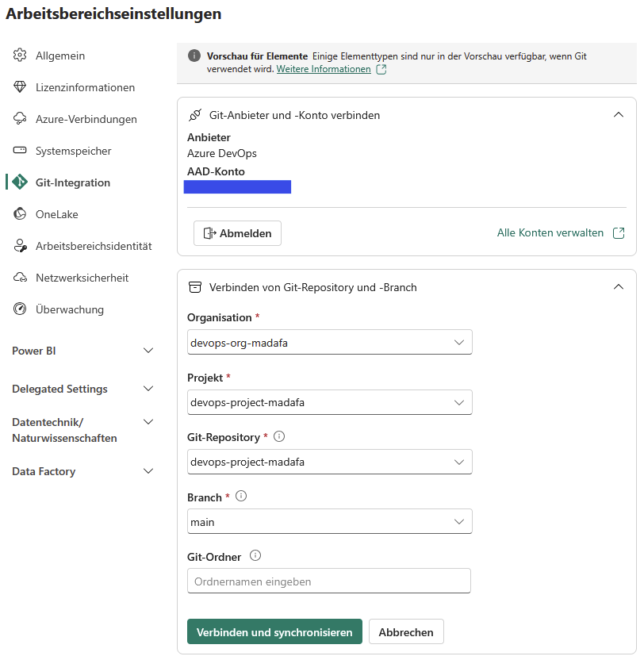The width and height of the screenshot is (644, 660).
Task: Click Verbinden und synchronisieren
Action: (x=275, y=631)
